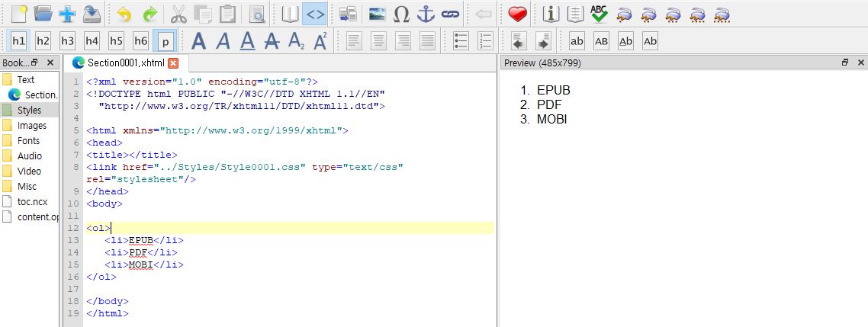Screen dimensions: 868x327
Task: Paste from the clipboard icon
Action: [227, 14]
